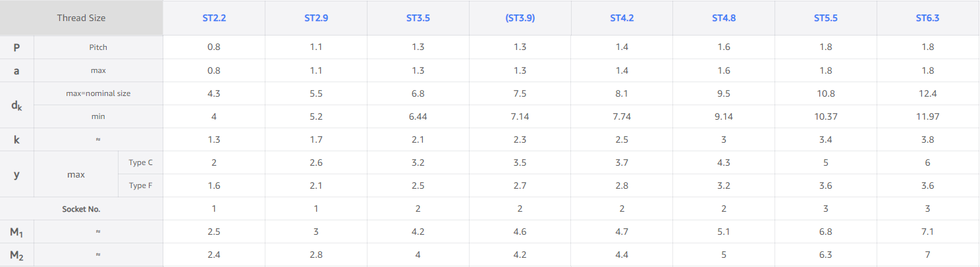980x267 pixels.
Task: Select the M1 symbol cell
Action: 16,231
